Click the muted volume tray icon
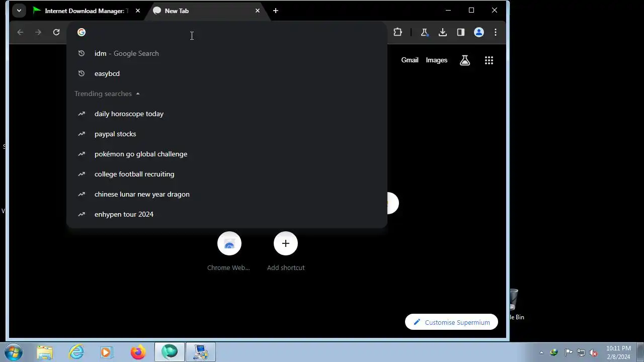Viewport: 644px width, 362px height. 594,352
